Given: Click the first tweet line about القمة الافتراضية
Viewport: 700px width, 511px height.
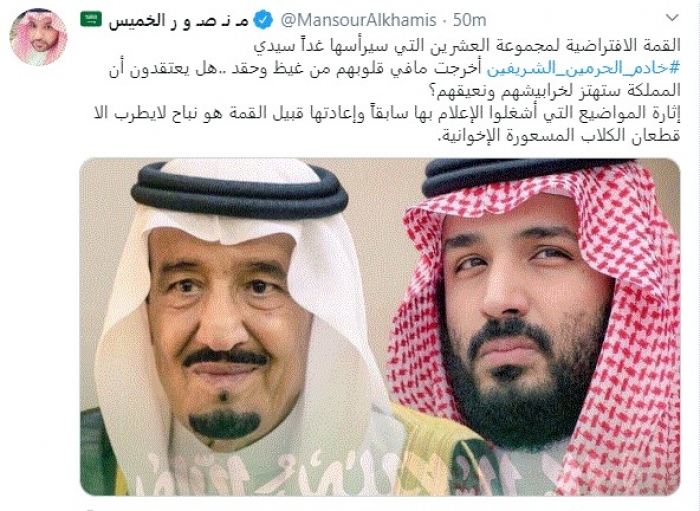Looking at the screenshot, I should point(467,46).
